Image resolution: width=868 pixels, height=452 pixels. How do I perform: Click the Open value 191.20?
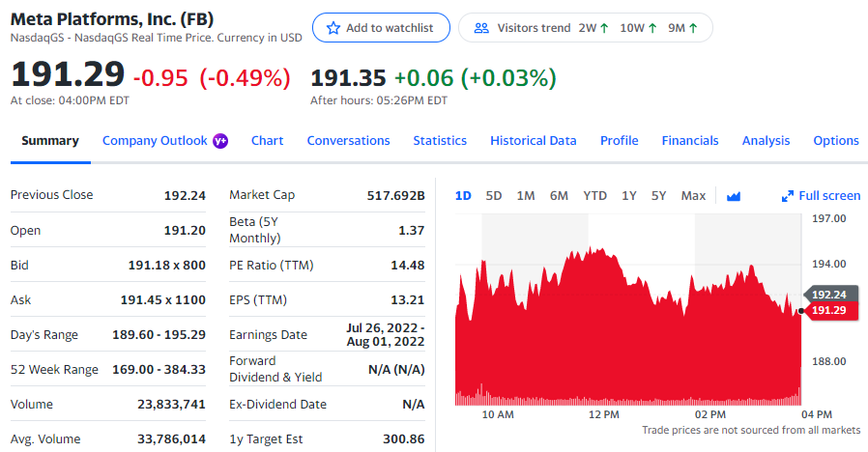click(x=185, y=231)
